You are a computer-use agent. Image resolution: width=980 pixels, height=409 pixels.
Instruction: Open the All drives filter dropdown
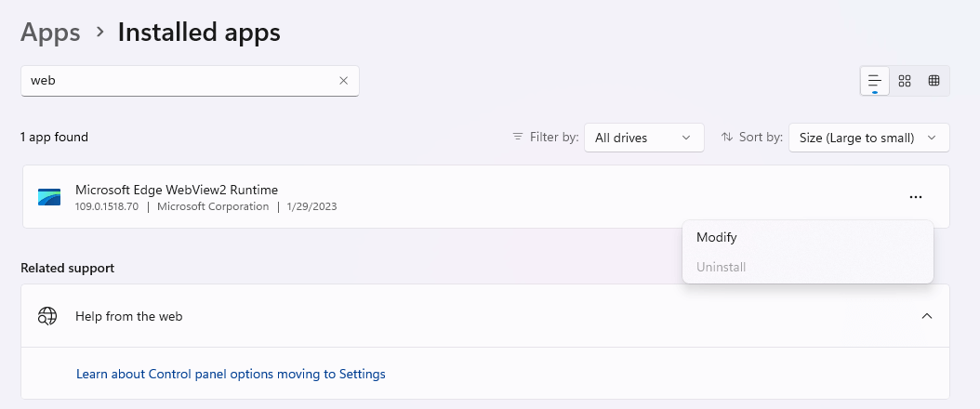(x=643, y=138)
